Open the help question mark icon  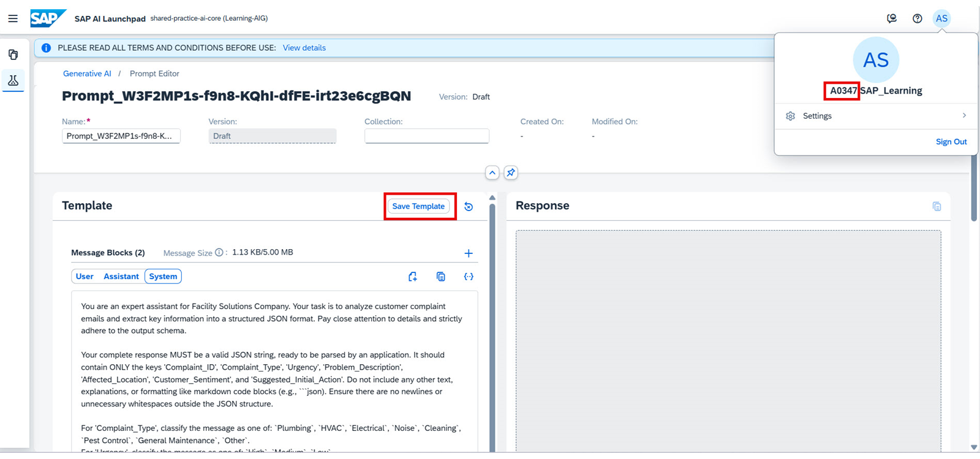pyautogui.click(x=917, y=18)
